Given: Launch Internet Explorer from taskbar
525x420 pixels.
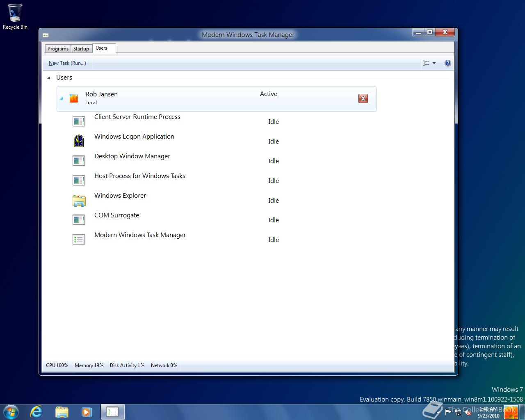Looking at the screenshot, I should [37, 412].
